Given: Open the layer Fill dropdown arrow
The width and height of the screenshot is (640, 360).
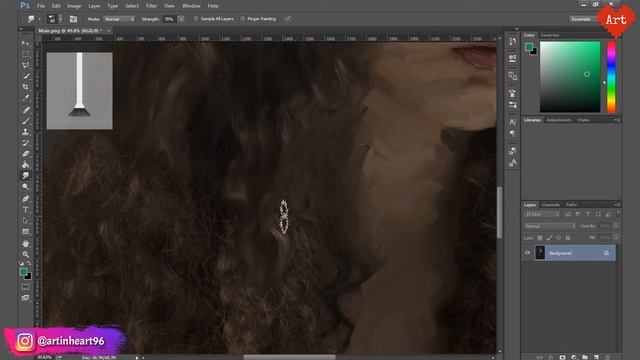Looking at the screenshot, I should tap(616, 238).
